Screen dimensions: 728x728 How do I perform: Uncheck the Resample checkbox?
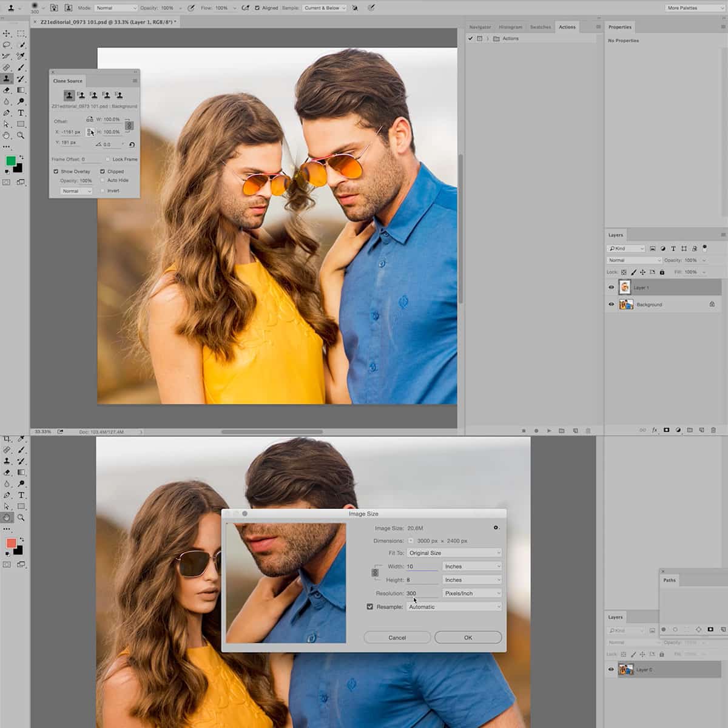[x=370, y=607]
